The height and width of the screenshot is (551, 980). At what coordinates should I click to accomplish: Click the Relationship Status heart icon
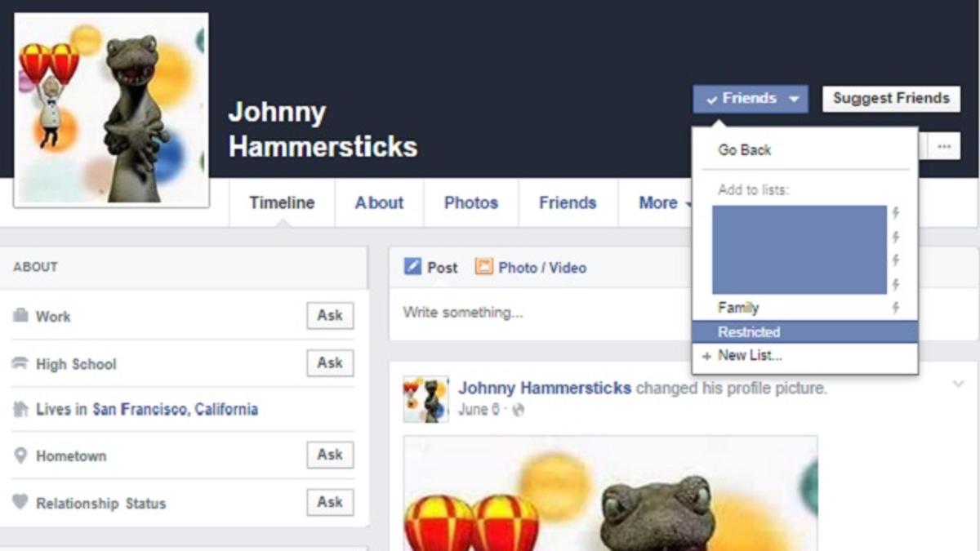click(x=20, y=502)
